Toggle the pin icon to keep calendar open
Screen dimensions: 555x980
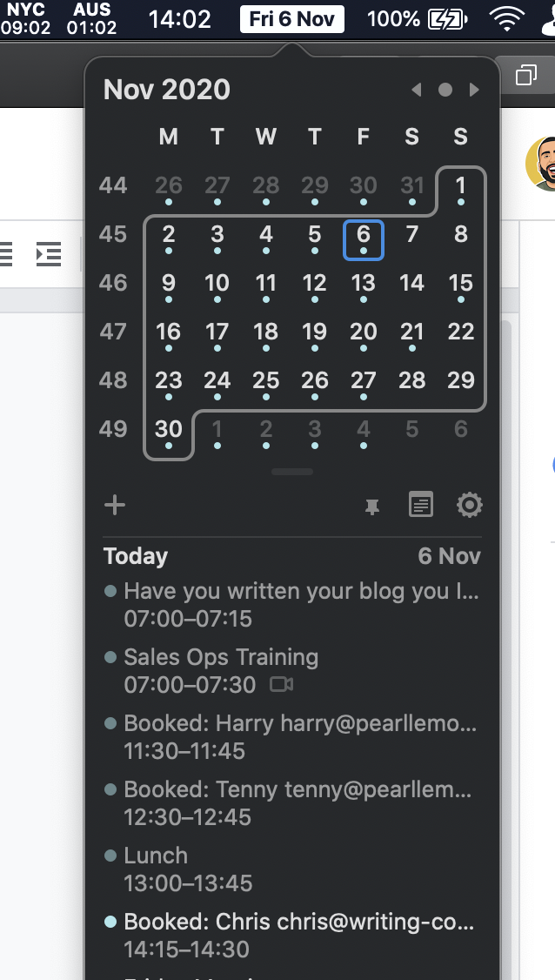[372, 507]
